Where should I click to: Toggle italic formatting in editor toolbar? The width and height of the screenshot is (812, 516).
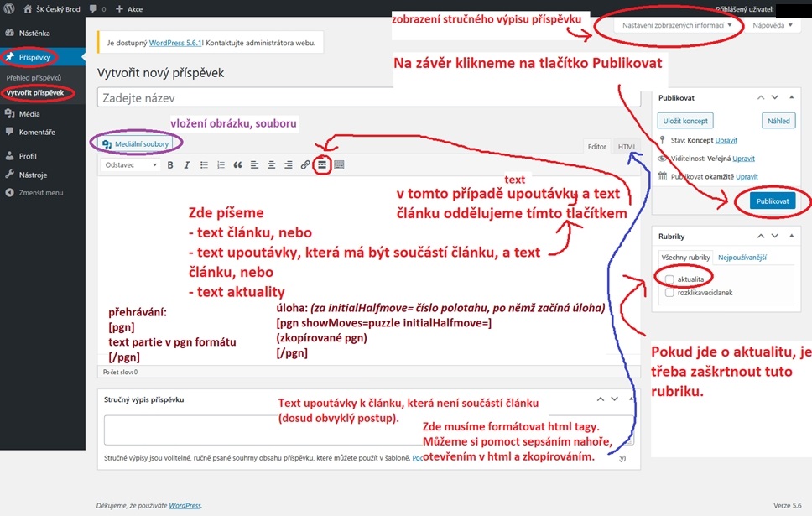pyautogui.click(x=186, y=164)
